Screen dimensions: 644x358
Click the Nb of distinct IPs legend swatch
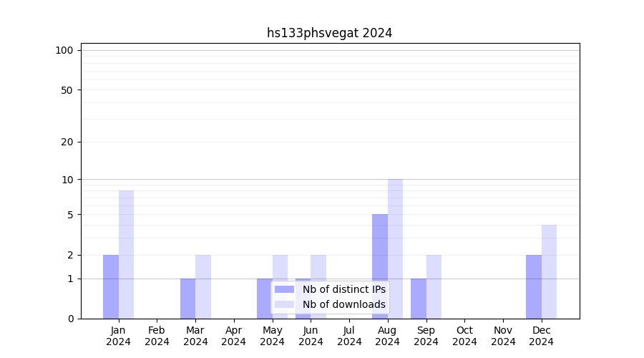tap(284, 289)
